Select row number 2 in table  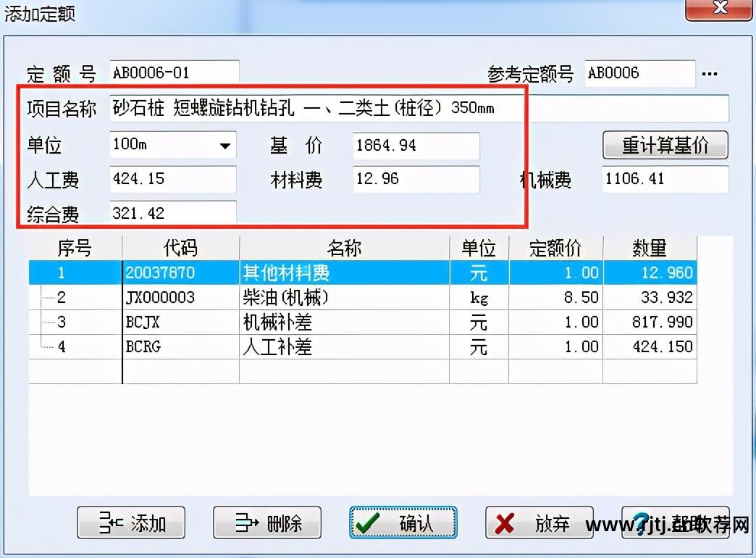[x=75, y=297]
